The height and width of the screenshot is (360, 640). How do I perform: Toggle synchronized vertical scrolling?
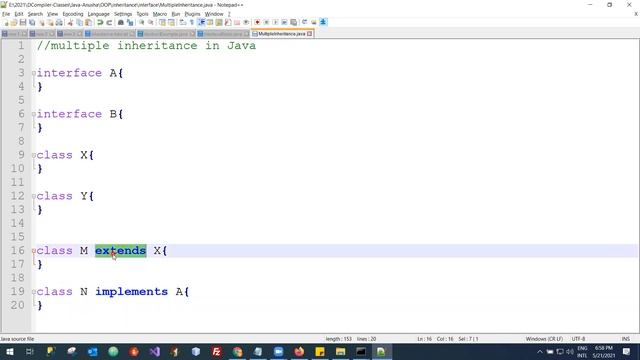(x=162, y=22)
